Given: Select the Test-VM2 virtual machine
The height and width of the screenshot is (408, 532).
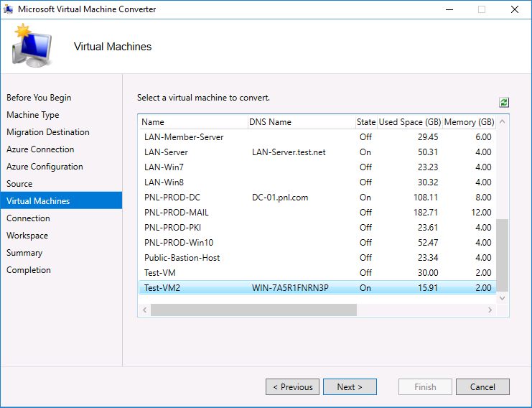Looking at the screenshot, I should pos(317,288).
